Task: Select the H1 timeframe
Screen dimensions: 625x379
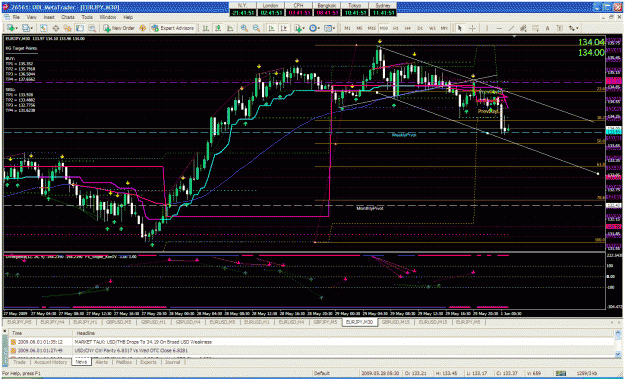Action: pyautogui.click(x=396, y=28)
